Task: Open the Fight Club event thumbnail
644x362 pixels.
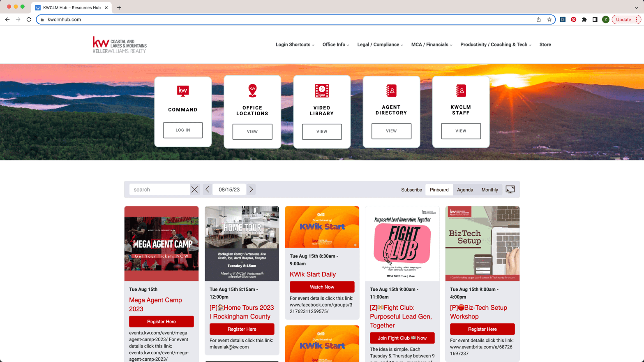Action: coord(402,244)
